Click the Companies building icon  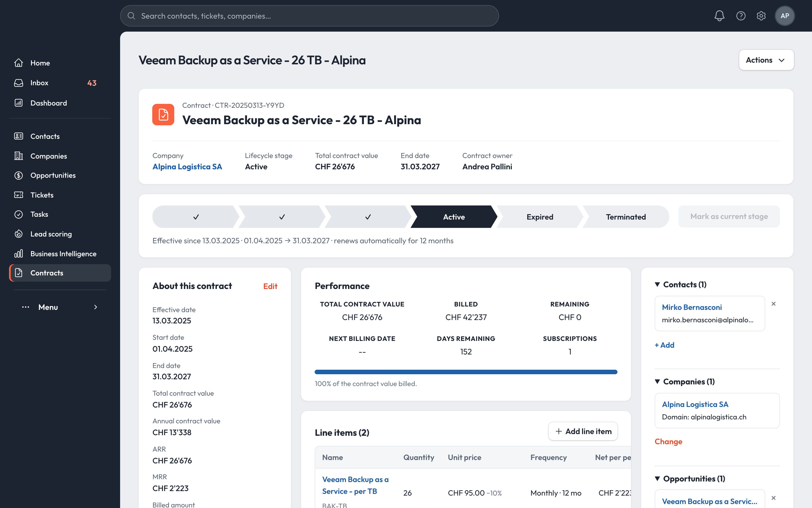click(19, 156)
